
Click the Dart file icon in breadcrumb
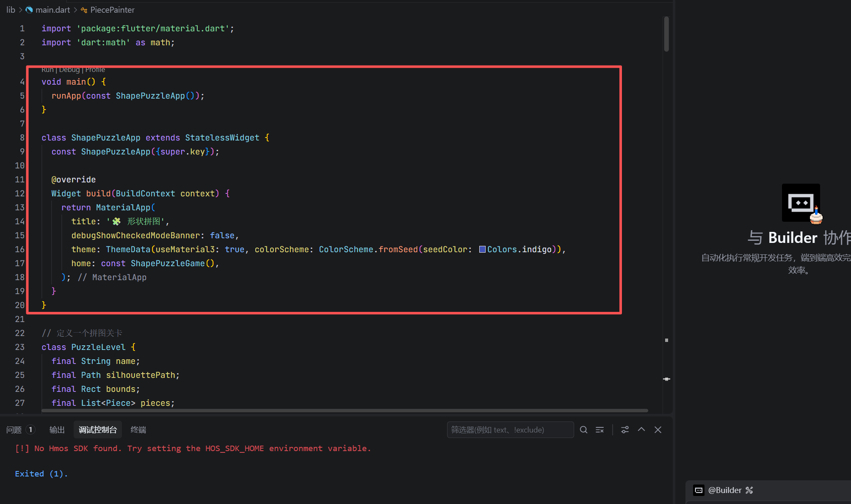[29, 10]
